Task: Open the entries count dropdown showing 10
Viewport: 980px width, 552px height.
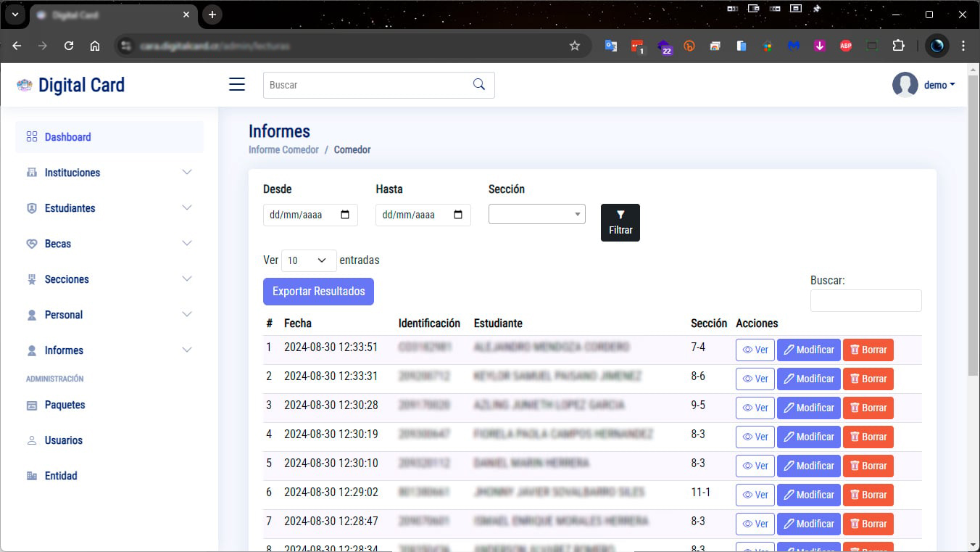Action: coord(309,260)
